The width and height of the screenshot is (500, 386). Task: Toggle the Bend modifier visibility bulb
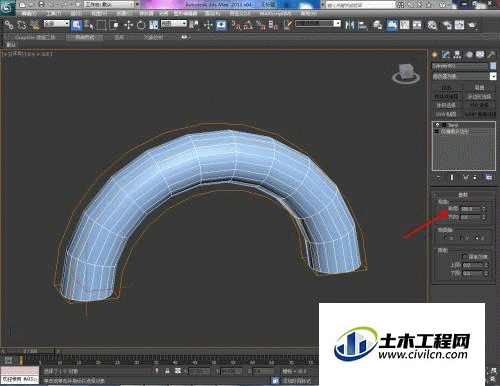(x=438, y=125)
